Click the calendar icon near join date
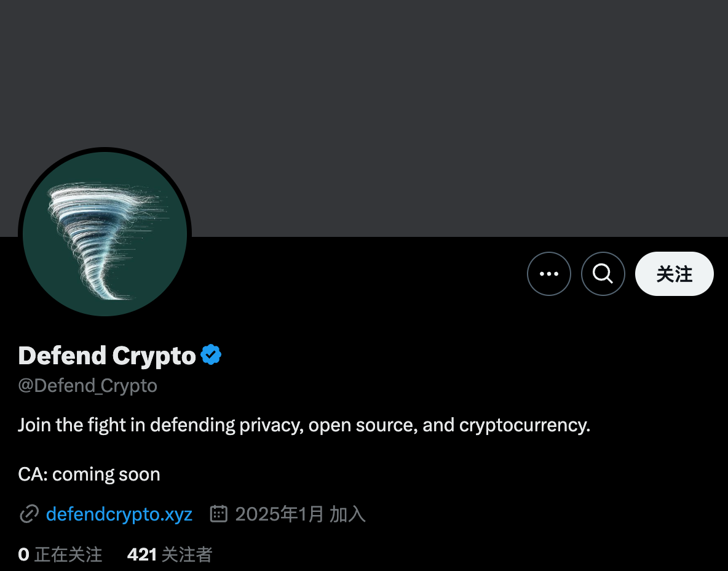This screenshot has height=571, width=728. coord(219,514)
